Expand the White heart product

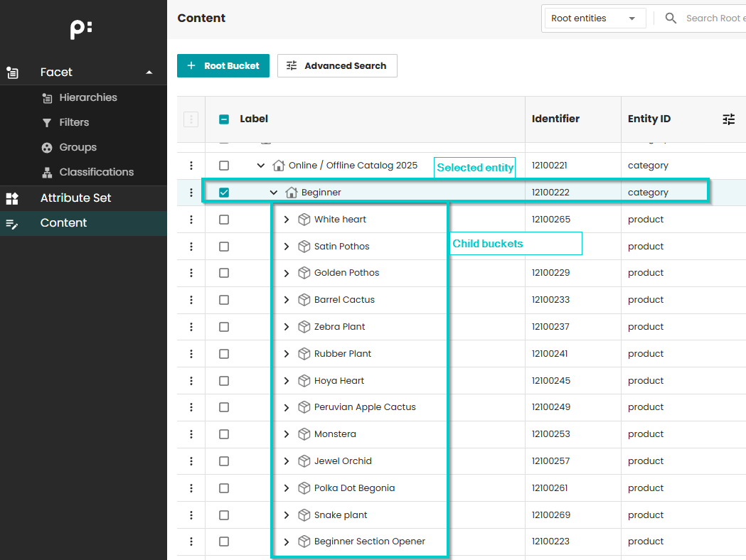(x=287, y=220)
